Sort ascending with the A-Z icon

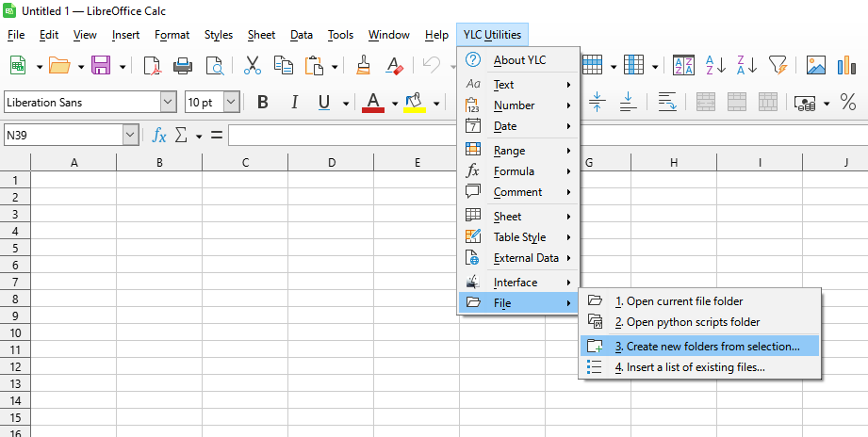[x=715, y=65]
